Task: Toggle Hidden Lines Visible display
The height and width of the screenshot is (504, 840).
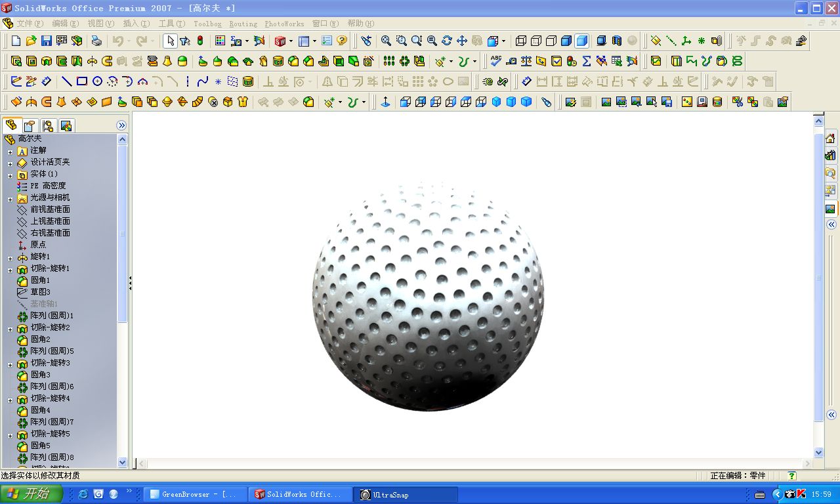Action: click(536, 41)
